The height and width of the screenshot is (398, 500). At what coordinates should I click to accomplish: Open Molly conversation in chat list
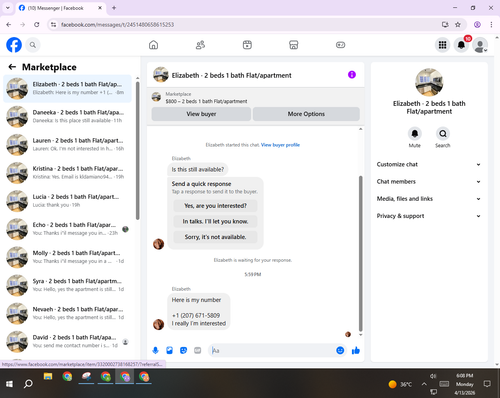pos(67,257)
